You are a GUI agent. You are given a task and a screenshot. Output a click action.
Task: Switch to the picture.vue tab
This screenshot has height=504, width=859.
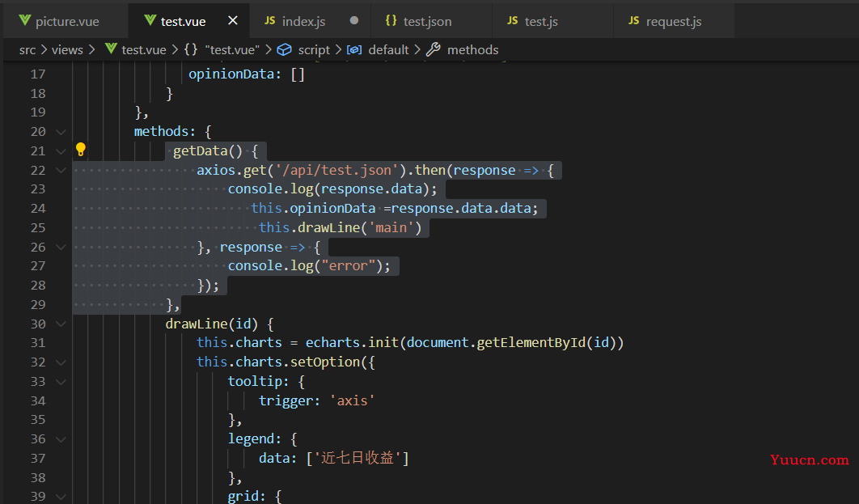[x=66, y=21]
